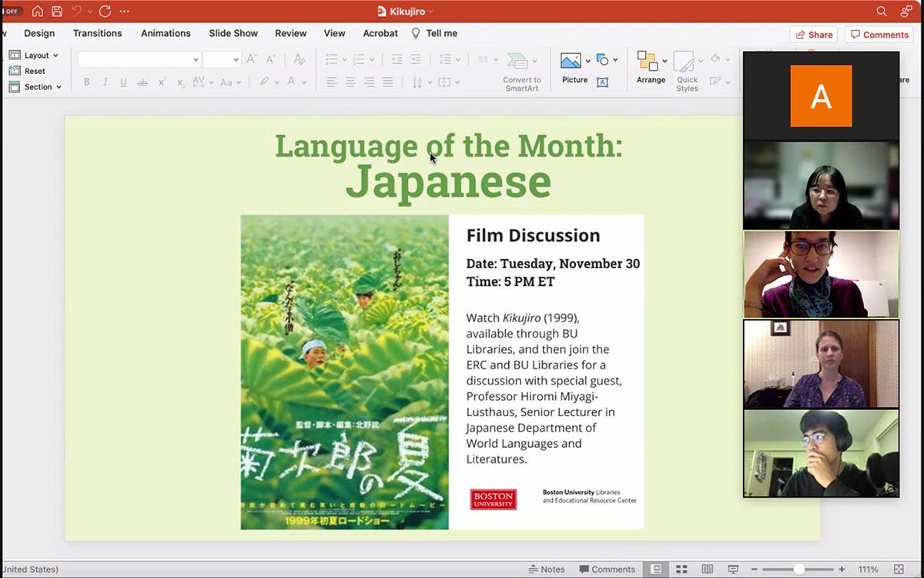Image resolution: width=924 pixels, height=578 pixels.
Task: Open the Design tab
Action: coord(39,33)
